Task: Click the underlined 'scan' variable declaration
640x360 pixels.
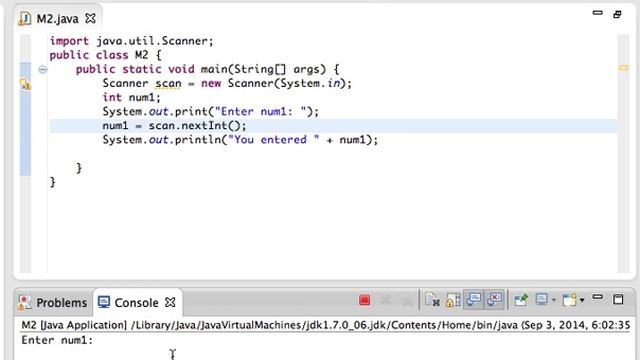Action: click(168, 83)
